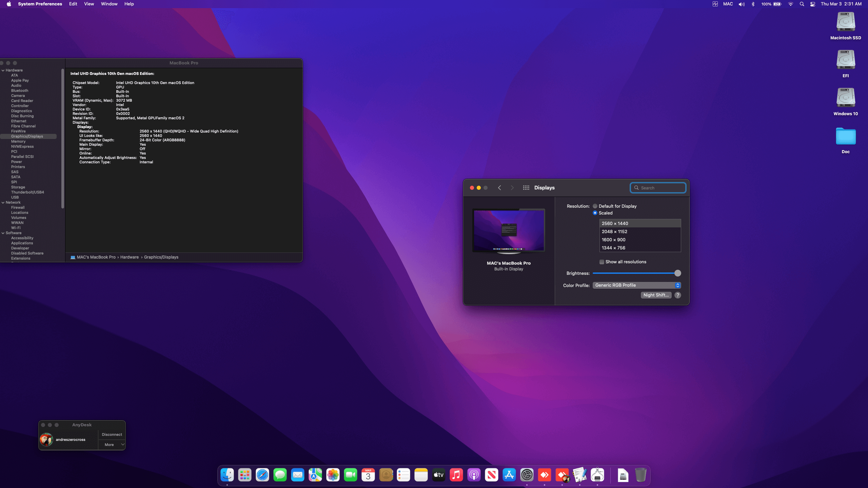This screenshot has height=488, width=868.
Task: Open App Store in Dock
Action: 509,475
